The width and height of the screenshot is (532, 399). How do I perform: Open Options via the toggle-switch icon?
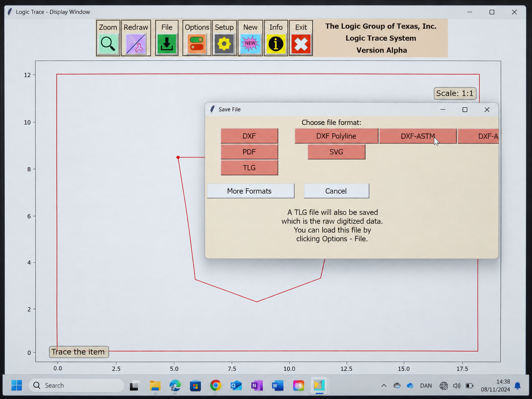click(x=197, y=44)
